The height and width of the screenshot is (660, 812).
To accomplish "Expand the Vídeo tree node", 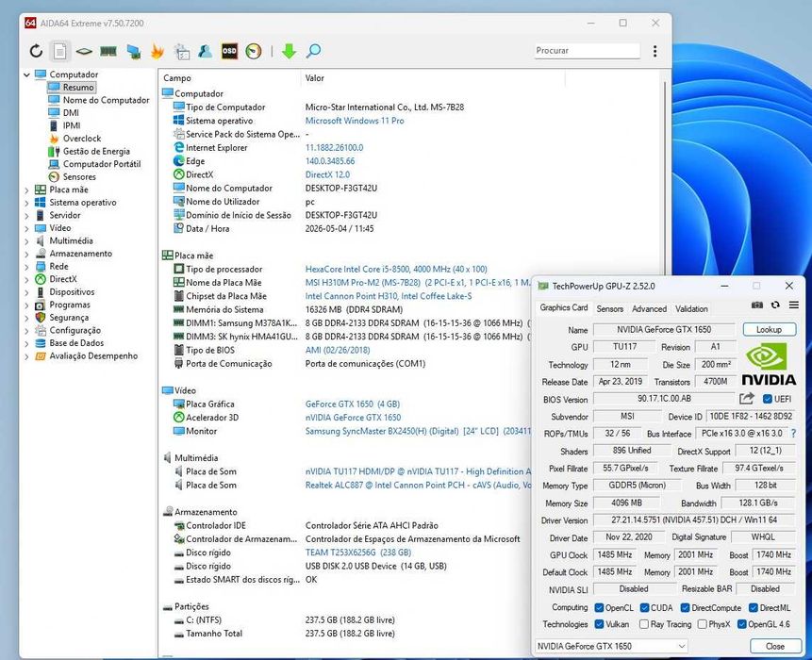I will point(26,228).
